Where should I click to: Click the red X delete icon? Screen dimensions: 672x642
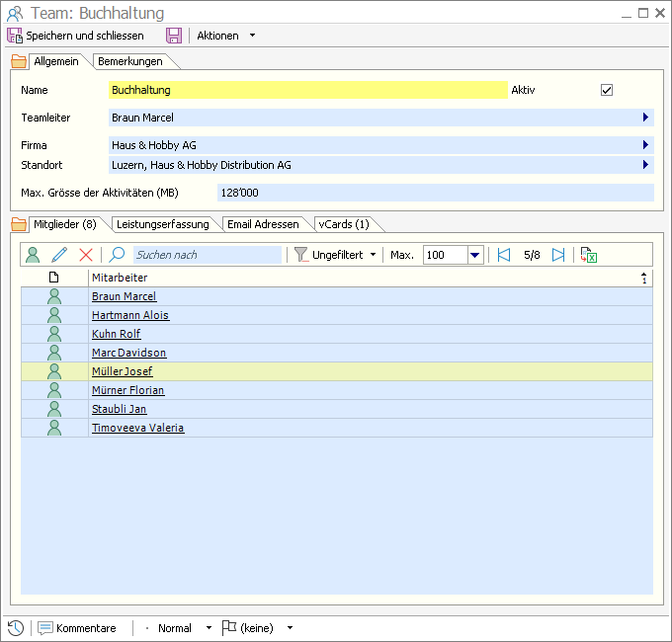pyautogui.click(x=86, y=255)
